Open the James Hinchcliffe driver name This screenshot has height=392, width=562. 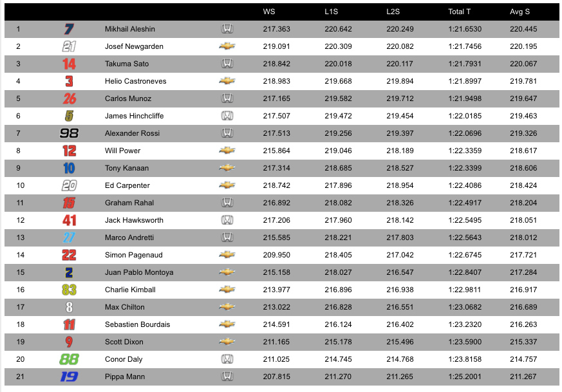pyautogui.click(x=134, y=116)
